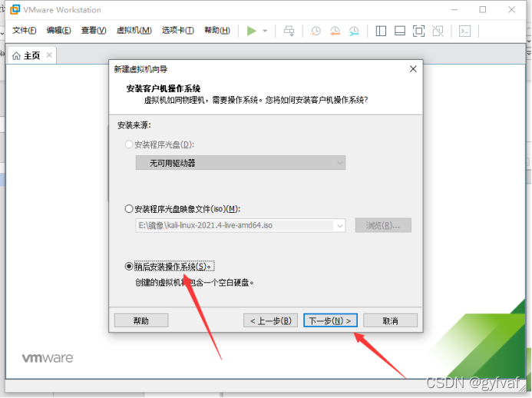Click the full screen mode icon
The height and width of the screenshot is (398, 532).
coord(418,31)
